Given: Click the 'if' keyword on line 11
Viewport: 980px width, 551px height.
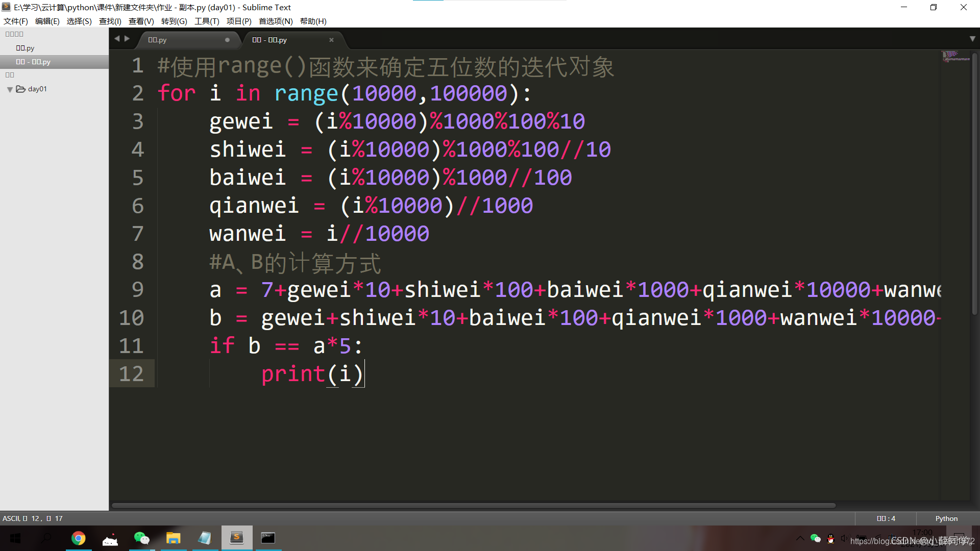Looking at the screenshot, I should 222,346.
